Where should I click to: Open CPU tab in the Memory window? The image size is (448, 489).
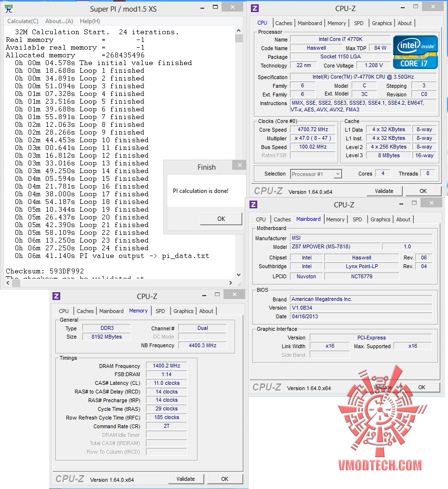[64, 311]
